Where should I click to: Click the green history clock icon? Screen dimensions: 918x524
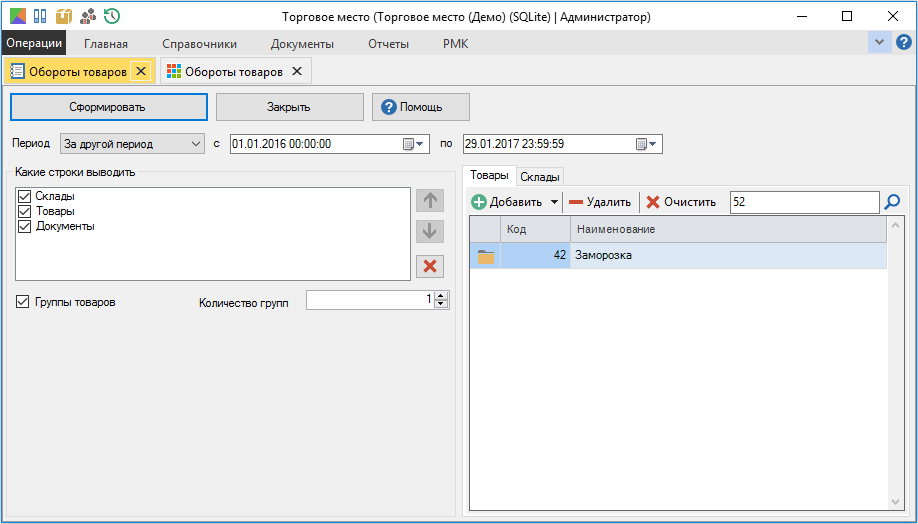click(x=112, y=16)
